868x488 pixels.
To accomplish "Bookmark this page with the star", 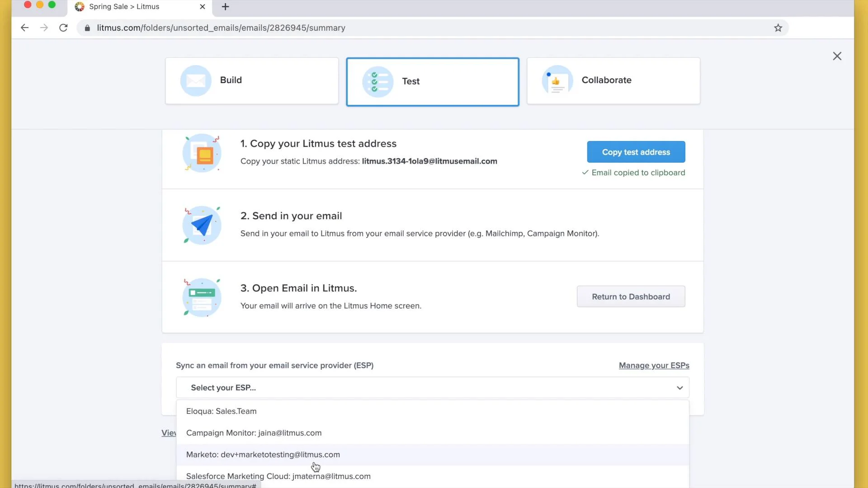I will pyautogui.click(x=778, y=28).
